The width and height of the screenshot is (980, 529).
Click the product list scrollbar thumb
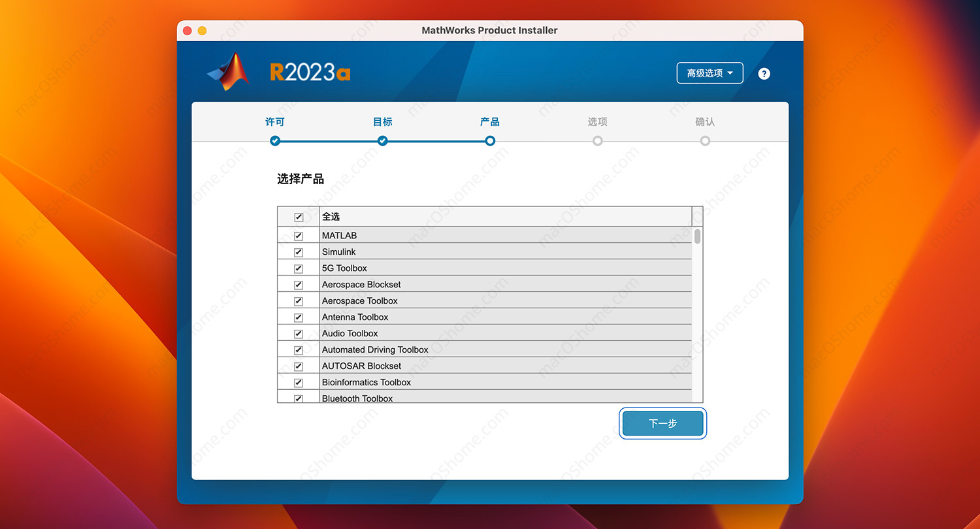point(698,236)
